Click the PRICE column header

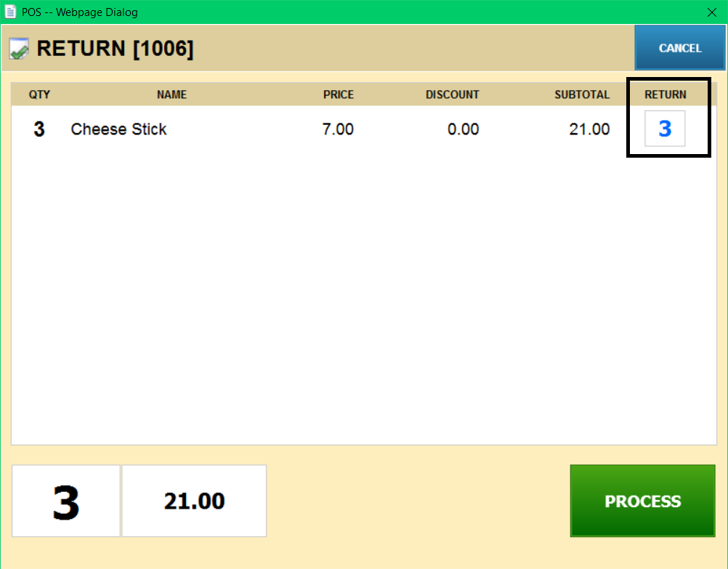tap(339, 94)
